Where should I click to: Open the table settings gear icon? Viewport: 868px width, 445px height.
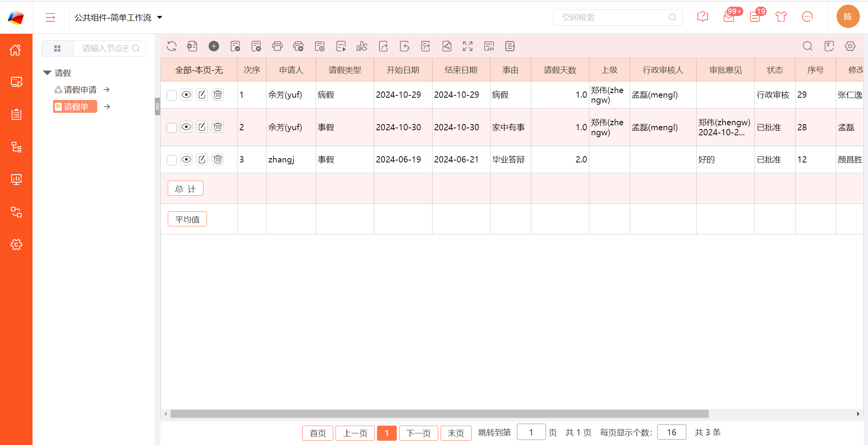850,47
